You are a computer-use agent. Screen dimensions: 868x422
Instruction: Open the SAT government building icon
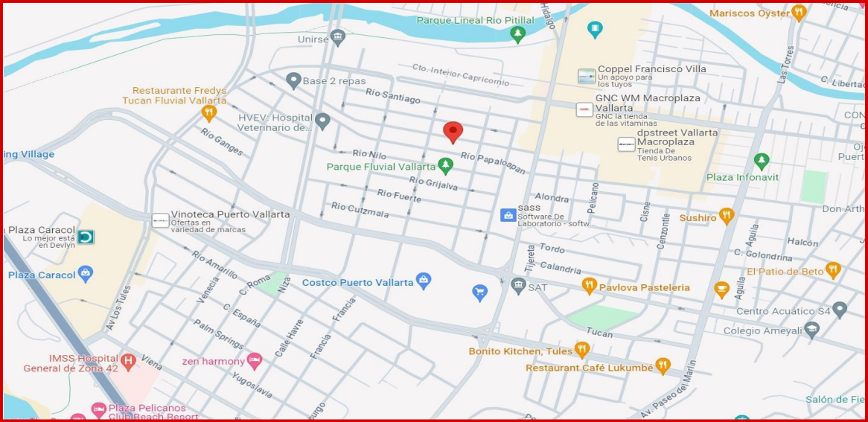518,286
